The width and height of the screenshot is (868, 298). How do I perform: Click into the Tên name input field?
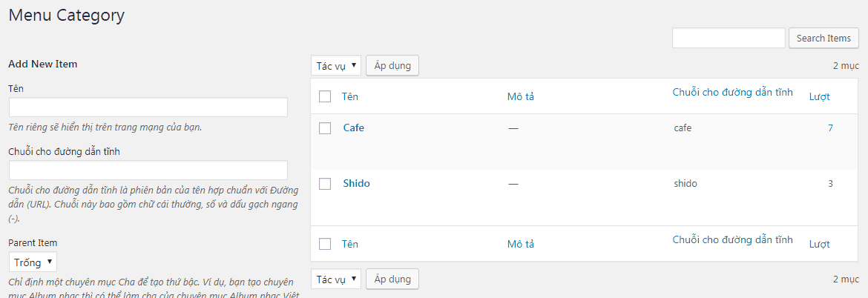click(148, 107)
